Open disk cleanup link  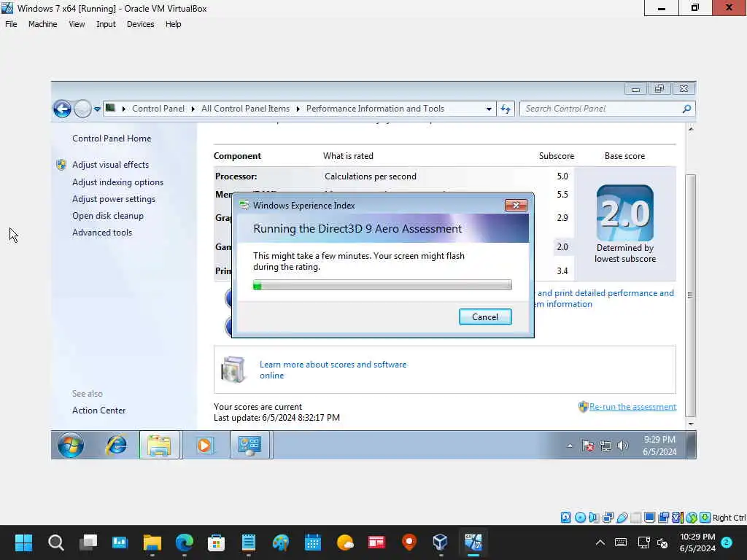coord(108,216)
